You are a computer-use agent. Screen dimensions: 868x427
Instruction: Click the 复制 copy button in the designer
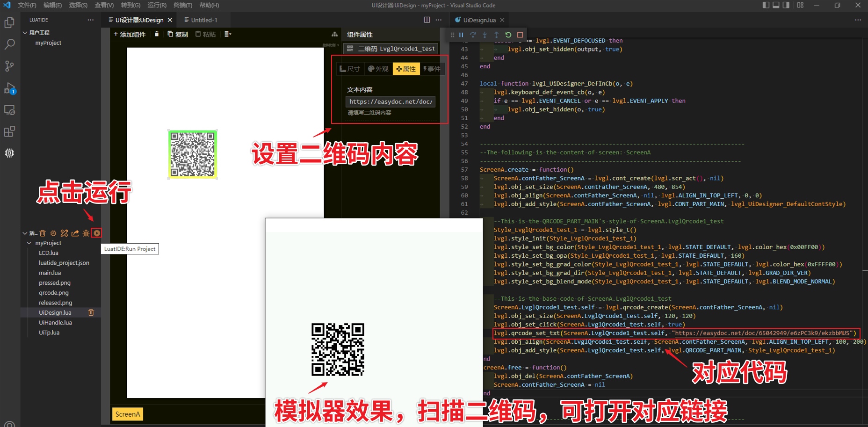tap(177, 34)
